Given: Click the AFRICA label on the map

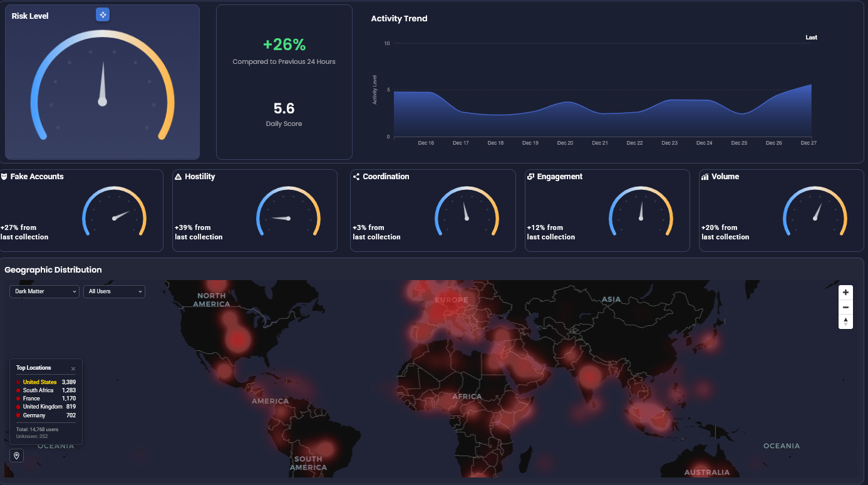Looking at the screenshot, I should tap(467, 397).
